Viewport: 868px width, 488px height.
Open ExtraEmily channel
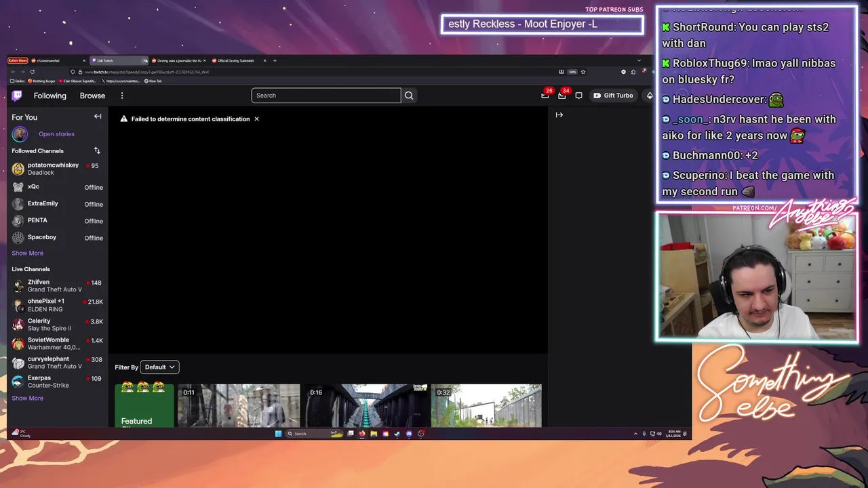pos(58,203)
